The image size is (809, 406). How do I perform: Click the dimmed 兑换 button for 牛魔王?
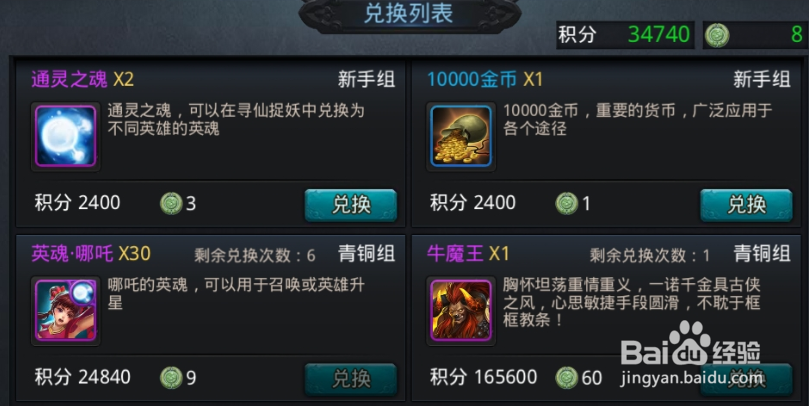click(x=746, y=379)
